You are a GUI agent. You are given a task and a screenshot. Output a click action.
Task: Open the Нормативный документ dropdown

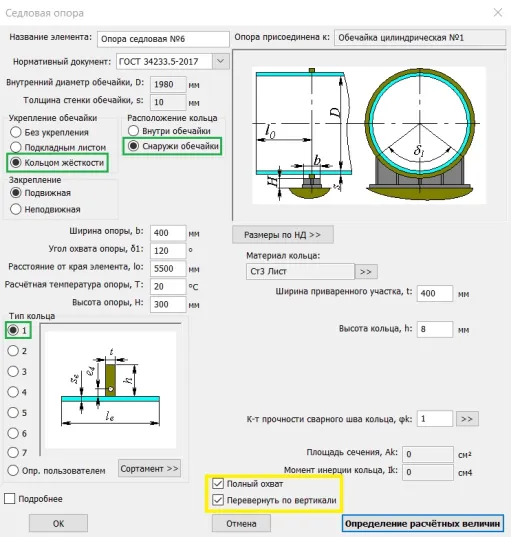click(220, 61)
